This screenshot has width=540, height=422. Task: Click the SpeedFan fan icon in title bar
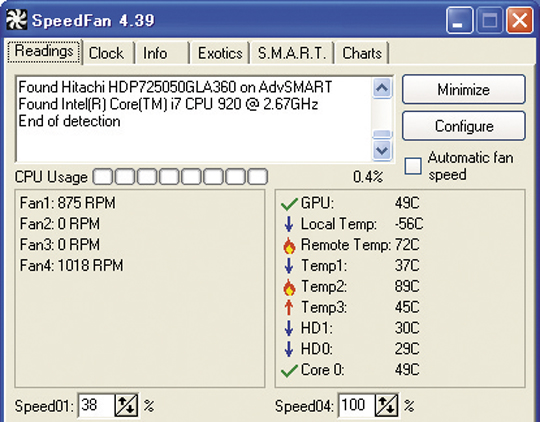coord(16,20)
